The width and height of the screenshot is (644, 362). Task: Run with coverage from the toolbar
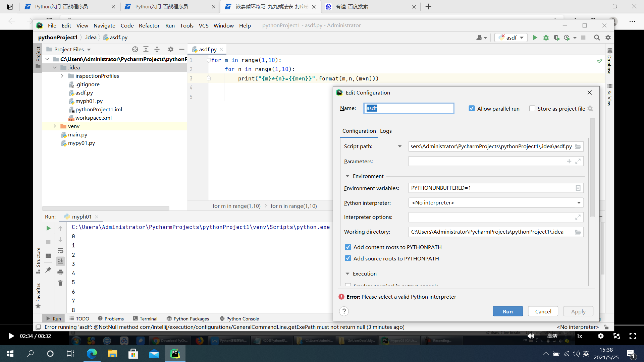tap(557, 38)
